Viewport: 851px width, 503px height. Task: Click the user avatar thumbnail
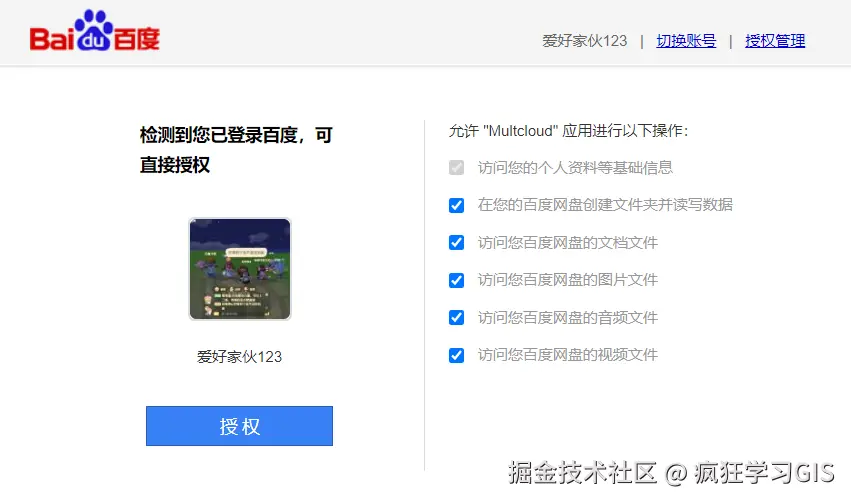pyautogui.click(x=240, y=269)
